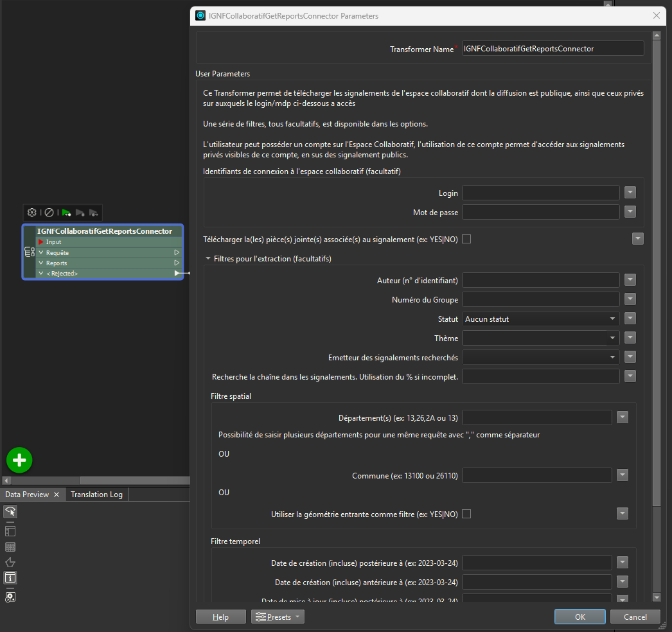The height and width of the screenshot is (632, 672).
Task: Open options arrow next to Statut row
Action: (630, 319)
